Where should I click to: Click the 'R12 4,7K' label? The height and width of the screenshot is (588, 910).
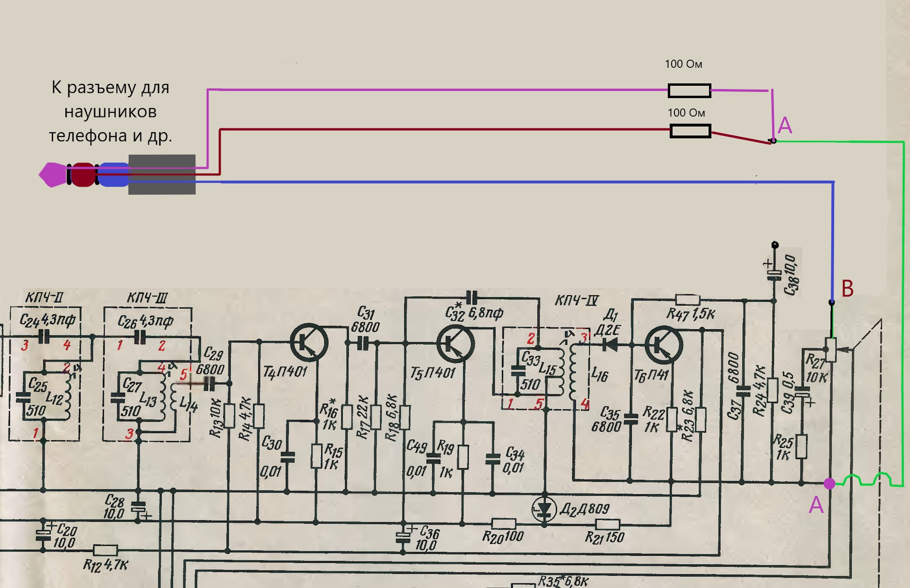tap(105, 565)
